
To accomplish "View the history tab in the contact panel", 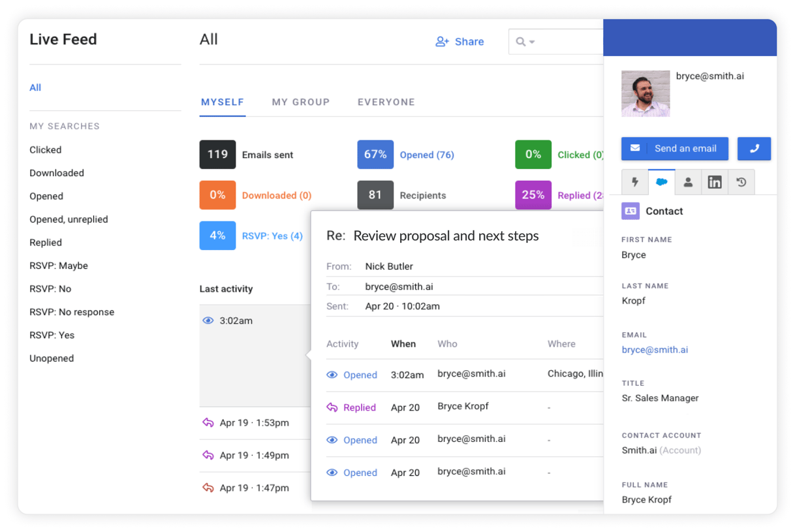I will click(741, 182).
